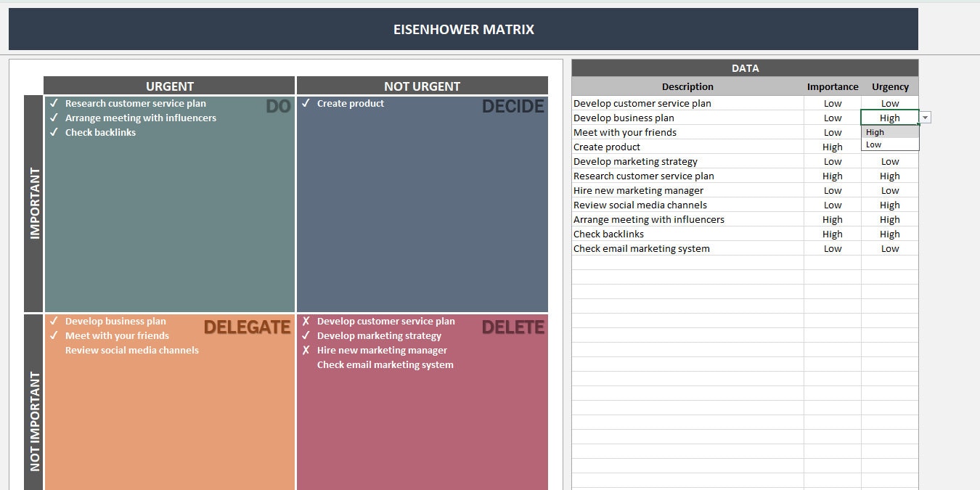Click the checkmark next to "Meet with your friends"
This screenshot has width=980, height=490.
(x=54, y=335)
